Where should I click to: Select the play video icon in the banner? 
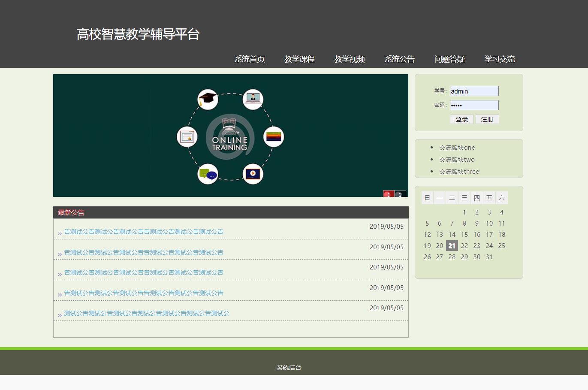tap(253, 174)
